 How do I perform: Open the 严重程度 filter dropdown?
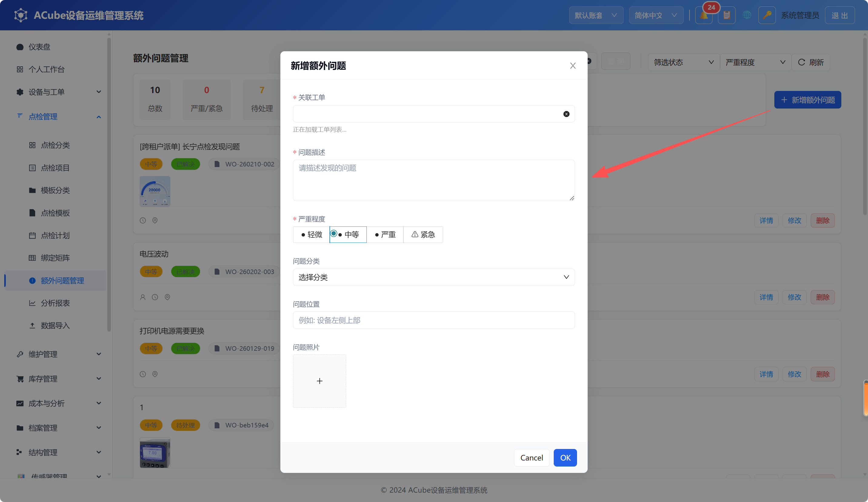click(755, 62)
